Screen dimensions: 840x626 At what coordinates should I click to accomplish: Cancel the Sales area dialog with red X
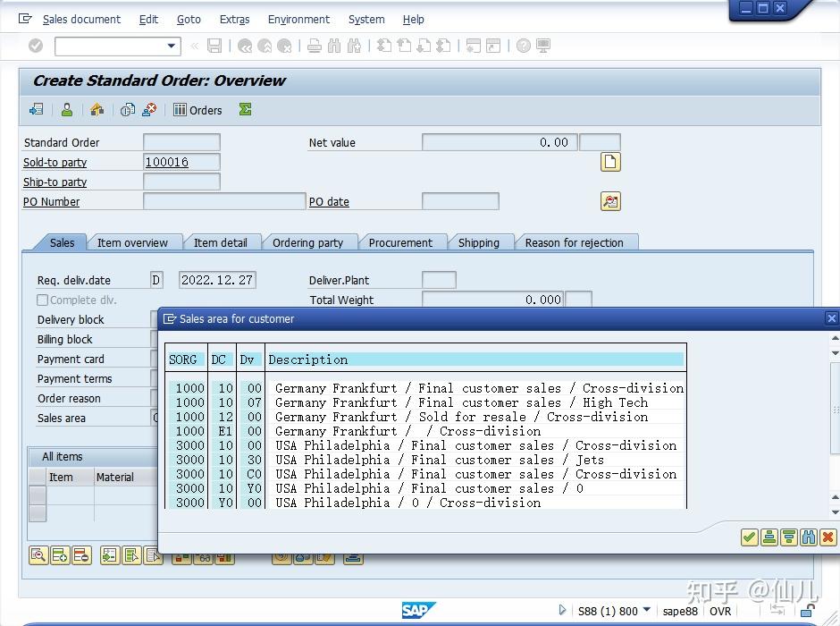pyautogui.click(x=829, y=537)
